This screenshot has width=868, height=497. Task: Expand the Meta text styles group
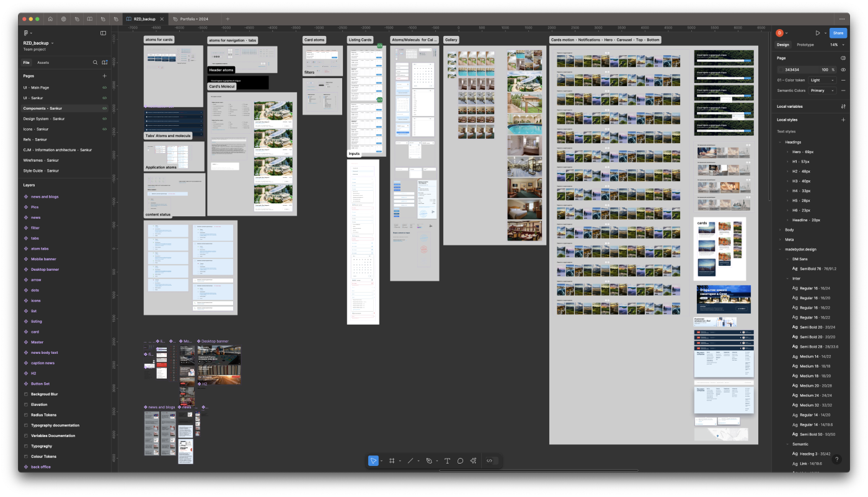click(x=780, y=239)
